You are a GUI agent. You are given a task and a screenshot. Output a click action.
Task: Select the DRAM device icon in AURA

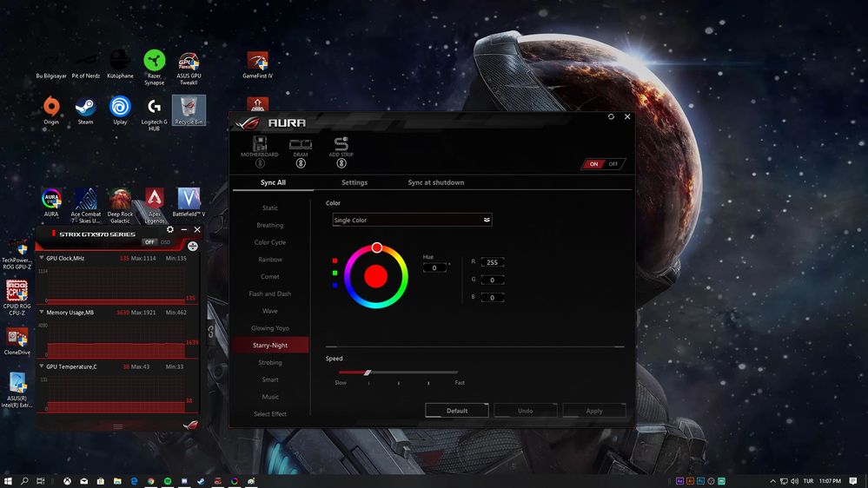pyautogui.click(x=301, y=144)
